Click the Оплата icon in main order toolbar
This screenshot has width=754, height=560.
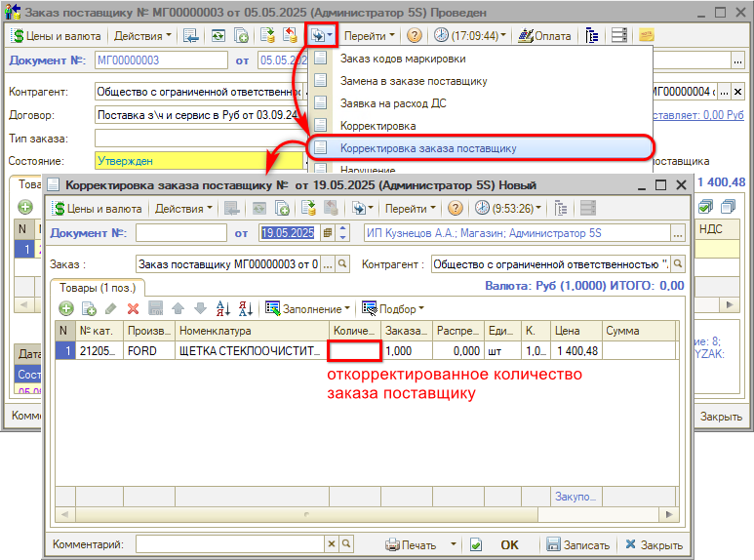545,35
